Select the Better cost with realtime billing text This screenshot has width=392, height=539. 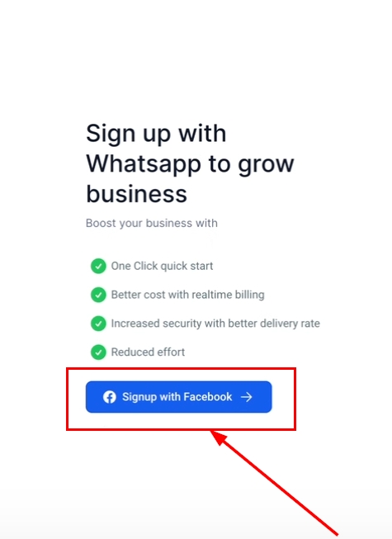click(x=187, y=295)
